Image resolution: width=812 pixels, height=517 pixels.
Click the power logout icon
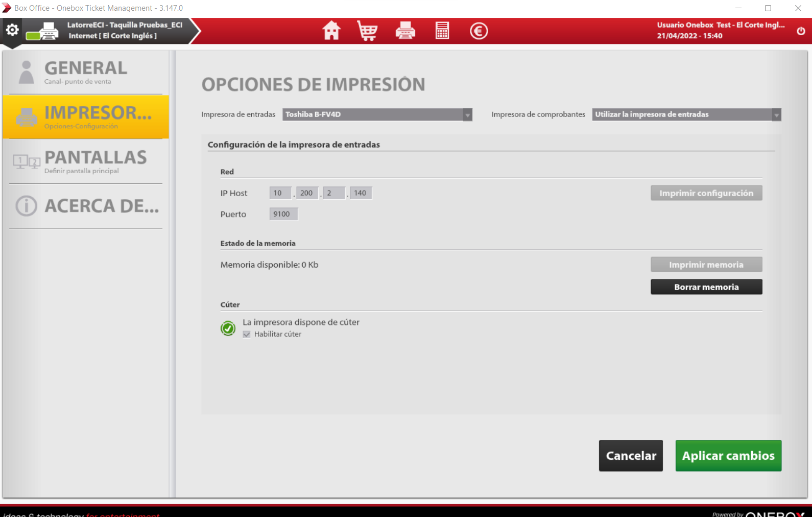click(801, 31)
